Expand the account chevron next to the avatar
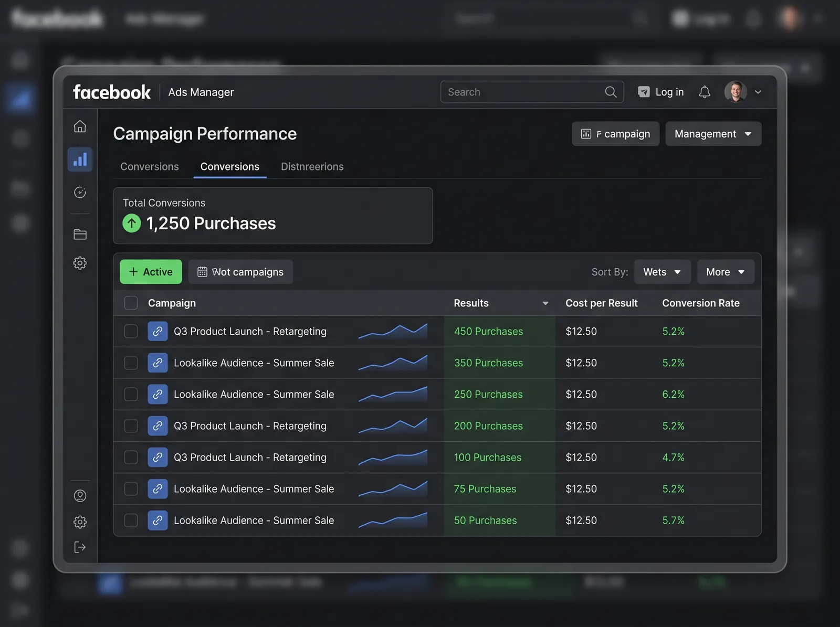Screen dimensions: 840x627 click(x=758, y=92)
